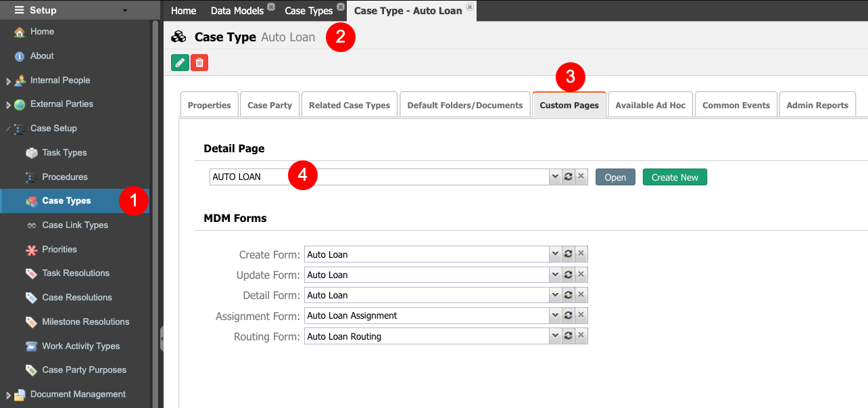Click the Home house icon in sidebar
Viewport: 868px width, 408px height.
[x=20, y=32]
